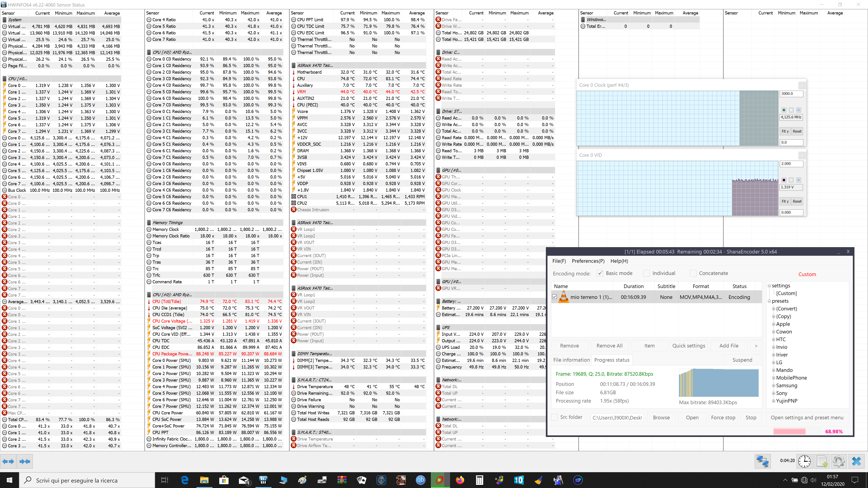
Task: Open HWiNFO sensor settings gear icon
Action: (x=839, y=461)
